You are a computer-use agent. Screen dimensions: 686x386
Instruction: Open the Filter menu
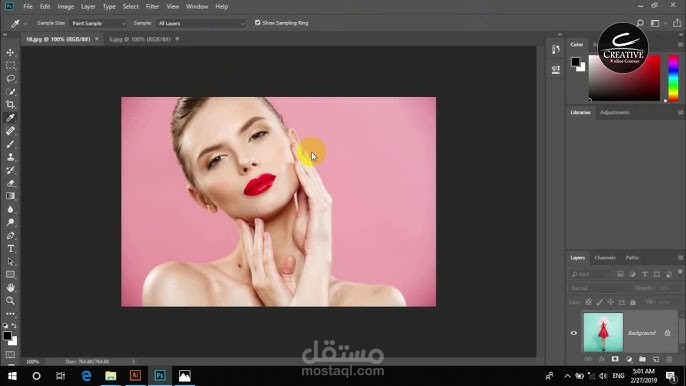152,7
